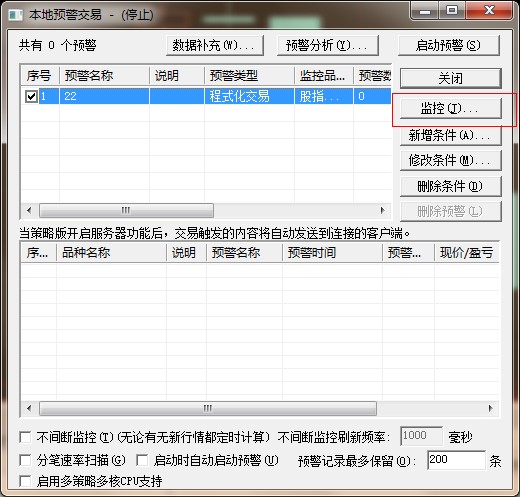Click the 预警类型 column header
This screenshot has height=497, width=520.
tap(249, 76)
